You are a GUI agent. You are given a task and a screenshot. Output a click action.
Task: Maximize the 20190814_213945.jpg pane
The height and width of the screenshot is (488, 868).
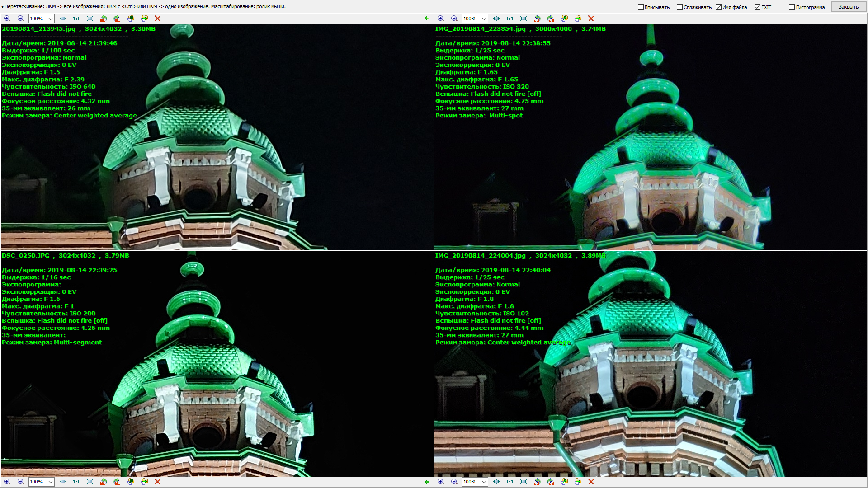(x=90, y=19)
